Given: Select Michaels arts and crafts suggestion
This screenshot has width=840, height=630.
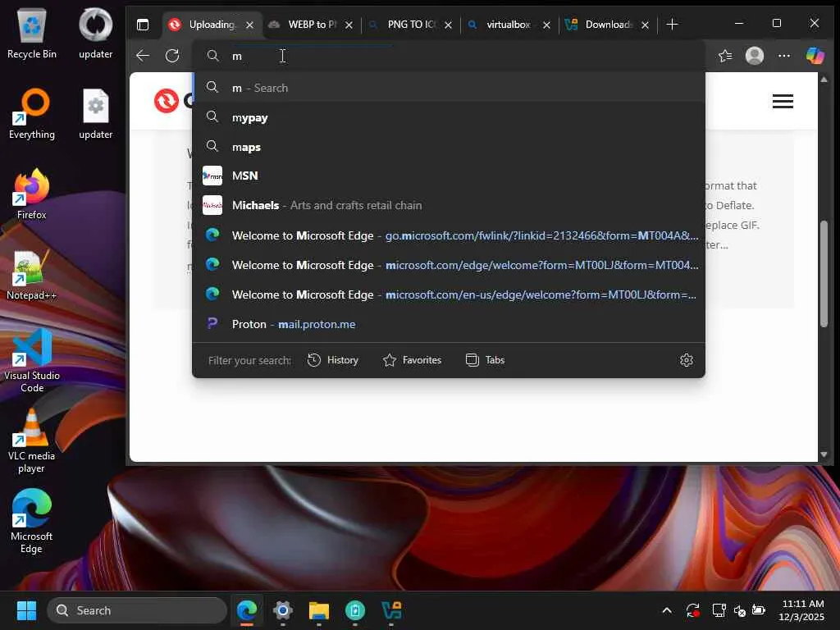Looking at the screenshot, I should [x=449, y=205].
